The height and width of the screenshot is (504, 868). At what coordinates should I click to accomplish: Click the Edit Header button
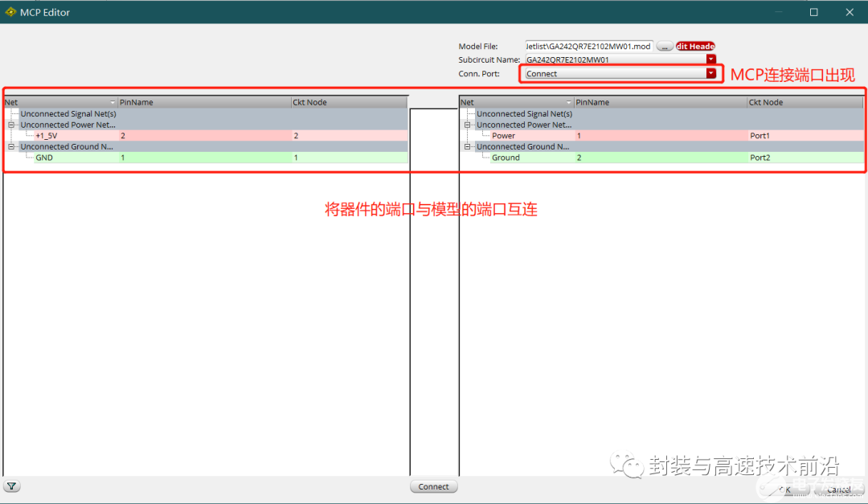(x=695, y=47)
